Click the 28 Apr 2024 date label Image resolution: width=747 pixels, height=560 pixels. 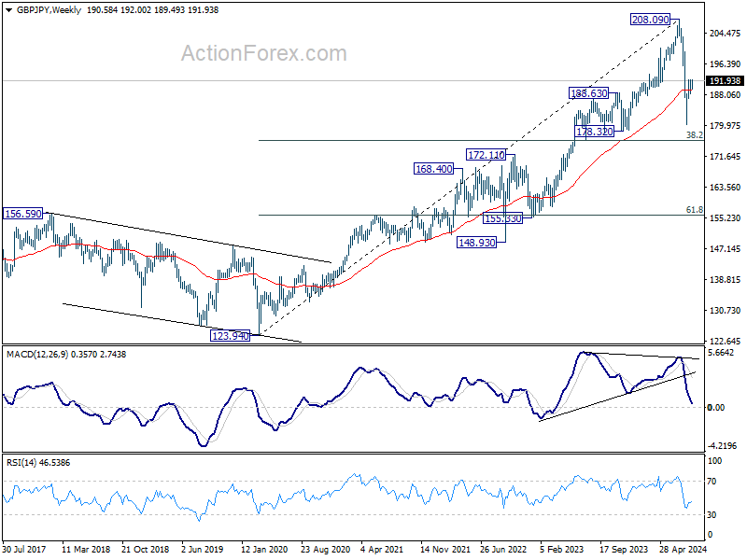click(683, 549)
